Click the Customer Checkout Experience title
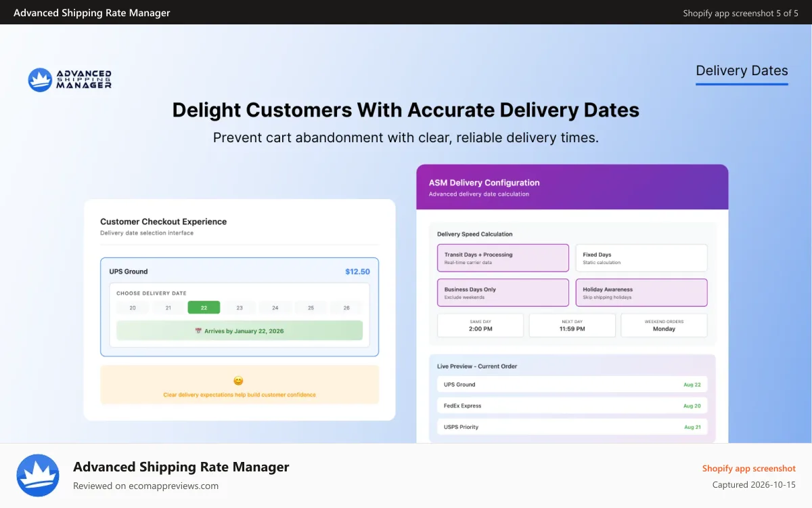 164,221
